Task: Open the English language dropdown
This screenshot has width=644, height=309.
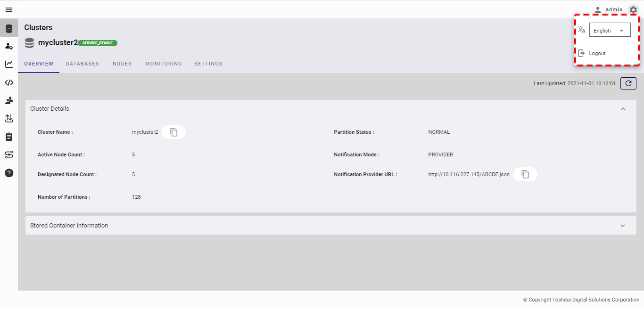Action: (x=610, y=30)
